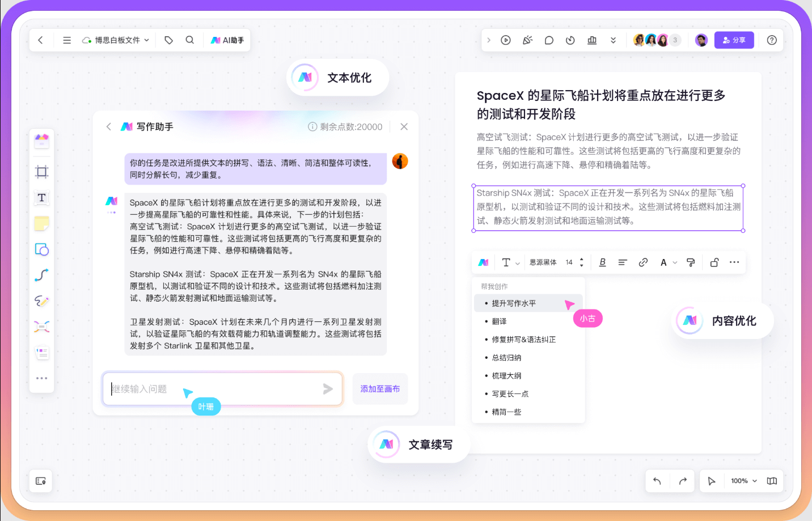Open 博思白板文件 file dropdown
Screen dimensions: 812x521
pyautogui.click(x=116, y=40)
